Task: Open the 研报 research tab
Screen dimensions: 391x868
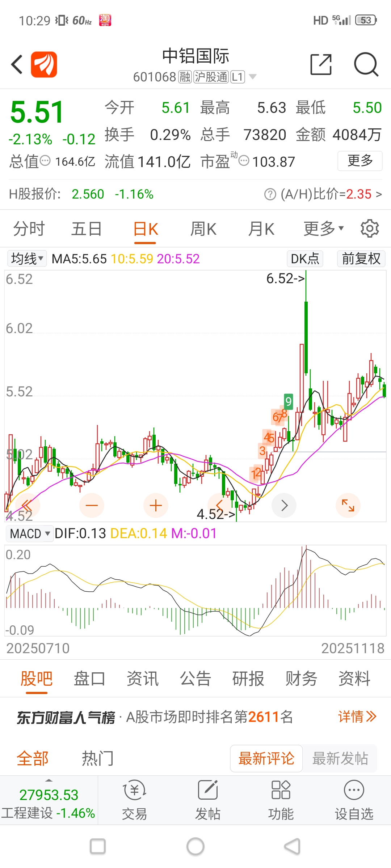Action: tap(248, 678)
